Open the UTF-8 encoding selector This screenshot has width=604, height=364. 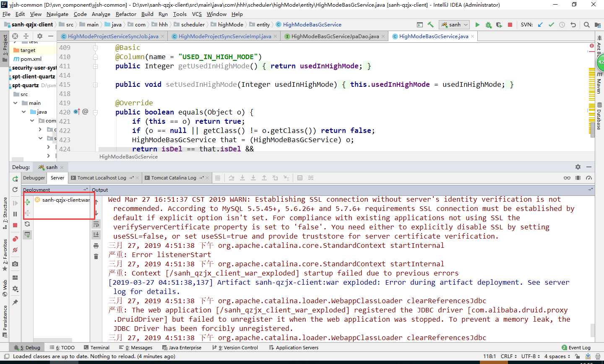click(x=531, y=356)
